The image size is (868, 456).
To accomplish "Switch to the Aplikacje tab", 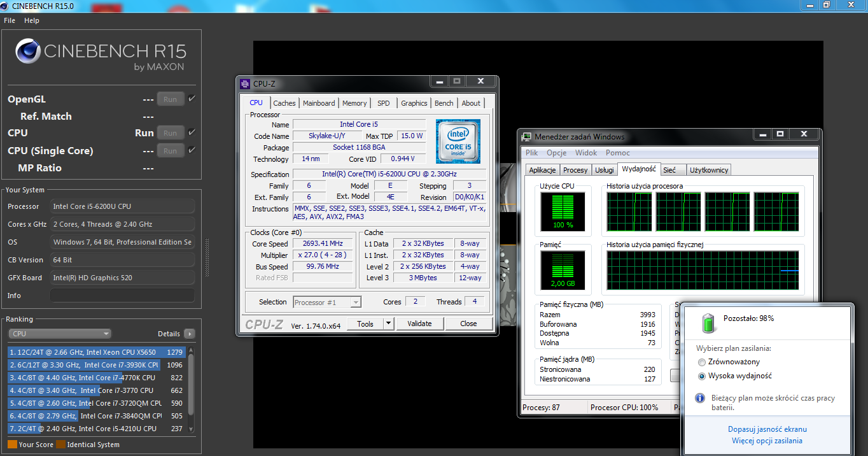I will click(x=543, y=170).
